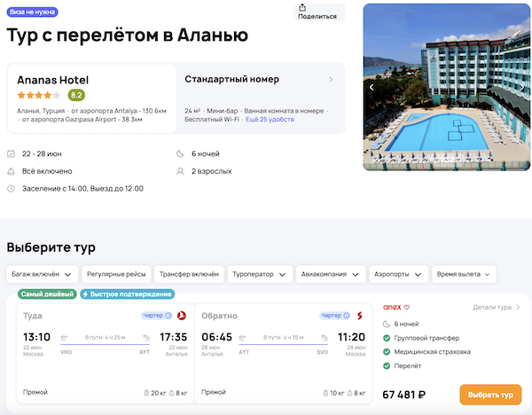Screen dimensions: 532x415
Task: Open the Ещё 25 удобств link
Action: (270, 119)
